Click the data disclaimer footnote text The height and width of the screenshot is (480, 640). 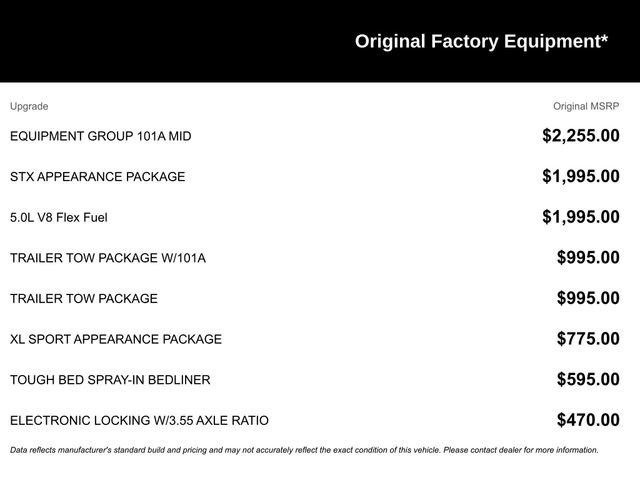(x=304, y=450)
